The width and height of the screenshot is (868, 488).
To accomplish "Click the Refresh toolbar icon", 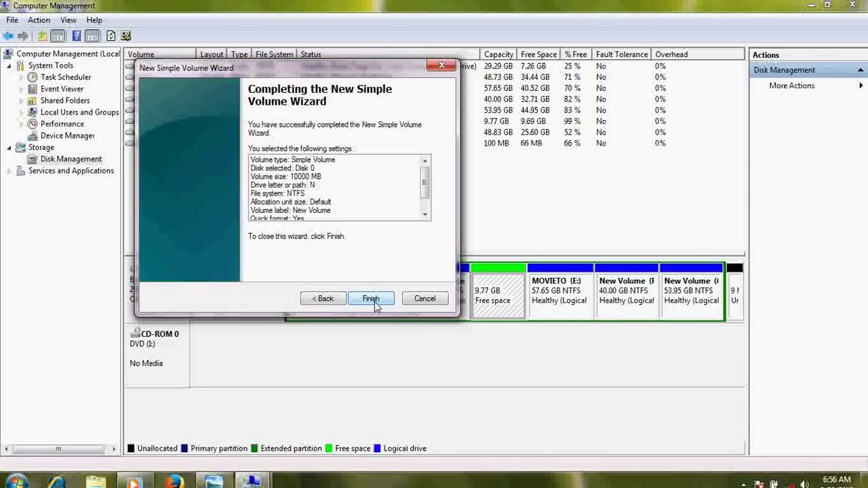I will [x=111, y=36].
